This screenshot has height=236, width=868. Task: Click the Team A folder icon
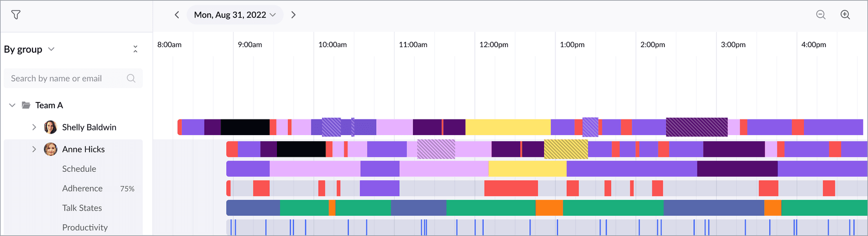(26, 105)
